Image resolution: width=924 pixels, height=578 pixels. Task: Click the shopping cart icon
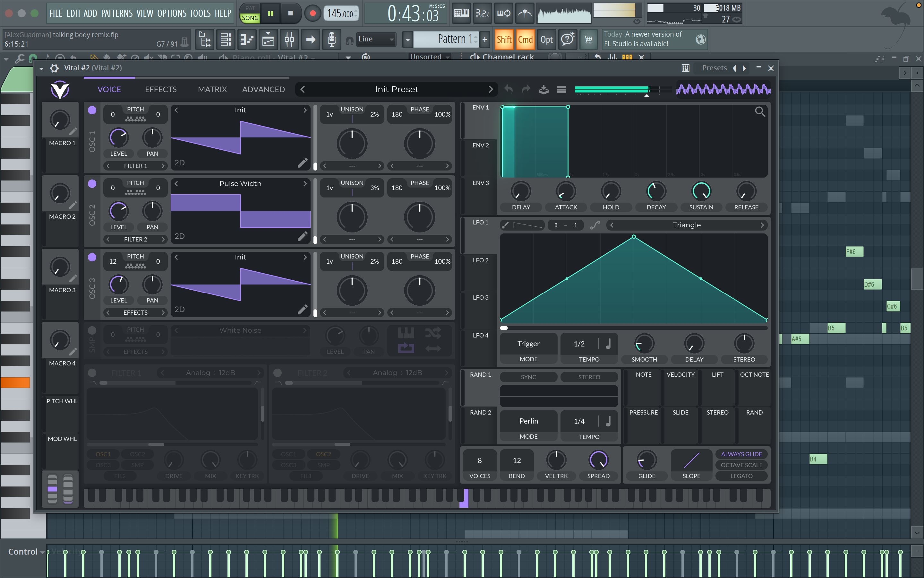click(x=588, y=39)
